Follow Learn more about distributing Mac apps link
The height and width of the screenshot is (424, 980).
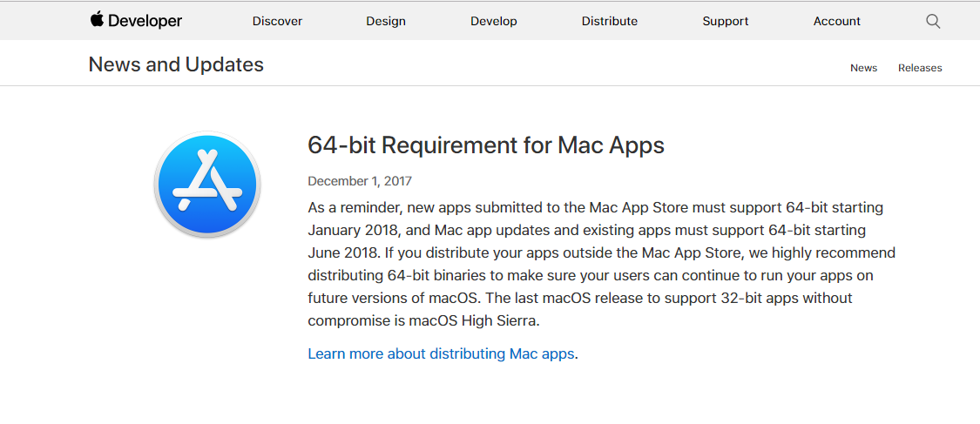click(x=441, y=354)
